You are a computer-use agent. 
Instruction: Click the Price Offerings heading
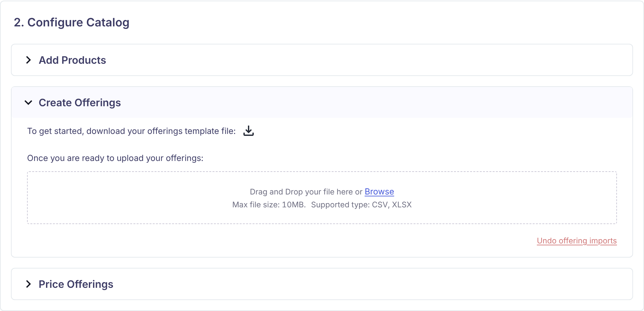coord(76,284)
